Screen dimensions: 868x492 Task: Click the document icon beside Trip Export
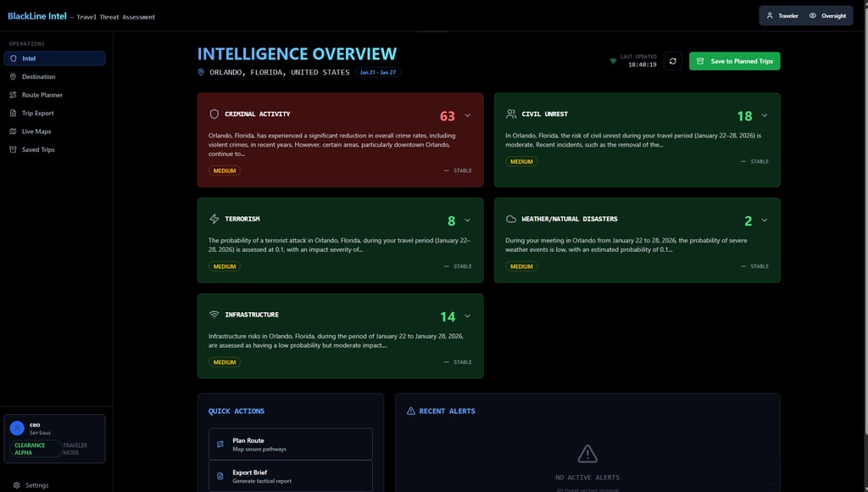click(14, 113)
